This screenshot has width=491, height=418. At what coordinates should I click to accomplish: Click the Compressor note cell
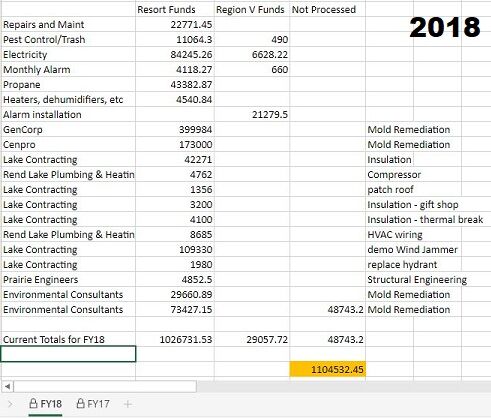(x=394, y=174)
